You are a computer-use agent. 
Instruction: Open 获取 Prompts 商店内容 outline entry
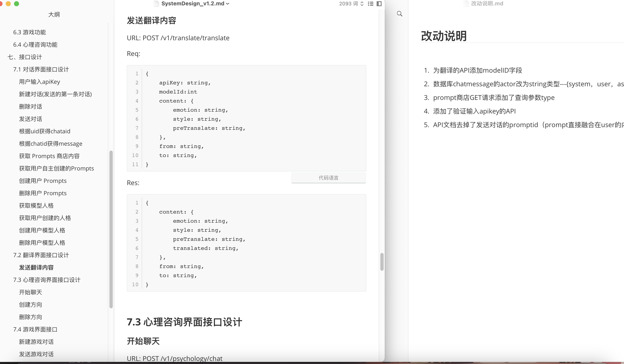(x=49, y=156)
